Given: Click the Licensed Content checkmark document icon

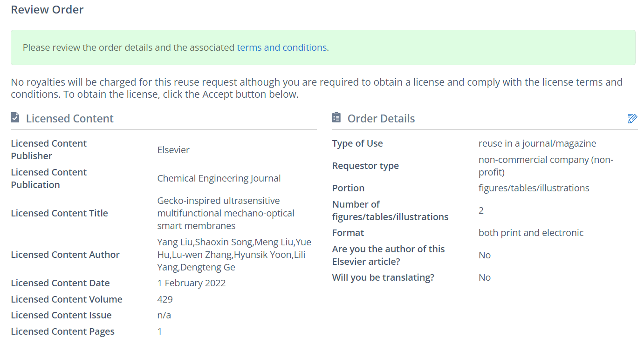Looking at the screenshot, I should (x=15, y=118).
